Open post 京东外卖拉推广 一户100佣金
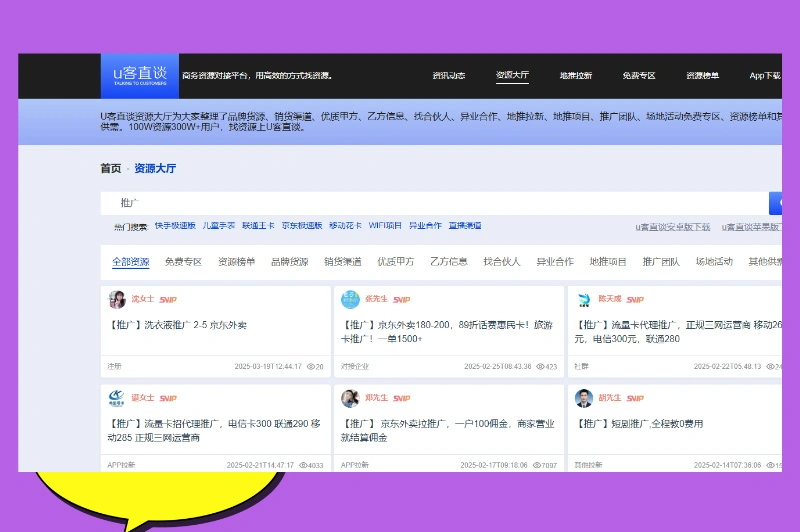 (447, 430)
